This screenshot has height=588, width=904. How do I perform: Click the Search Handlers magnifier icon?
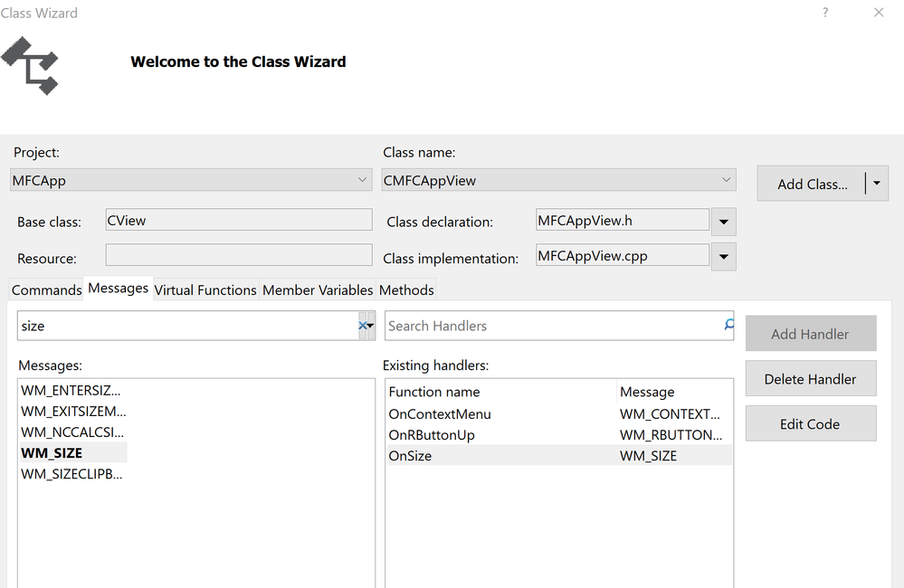coord(728,325)
